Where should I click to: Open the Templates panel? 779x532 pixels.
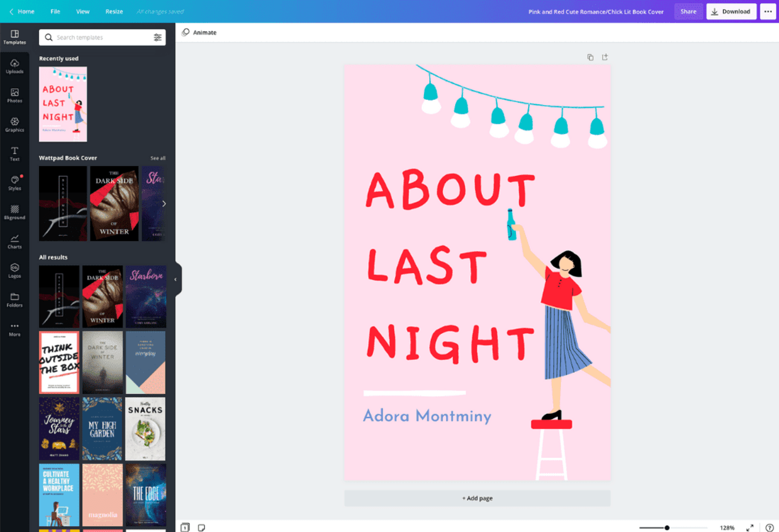click(x=15, y=37)
